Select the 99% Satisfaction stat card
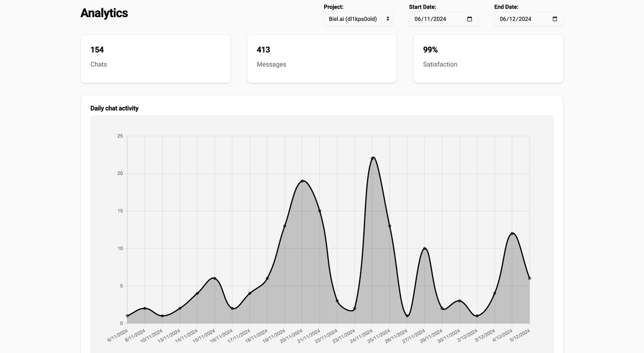This screenshot has height=353, width=644. tap(488, 59)
